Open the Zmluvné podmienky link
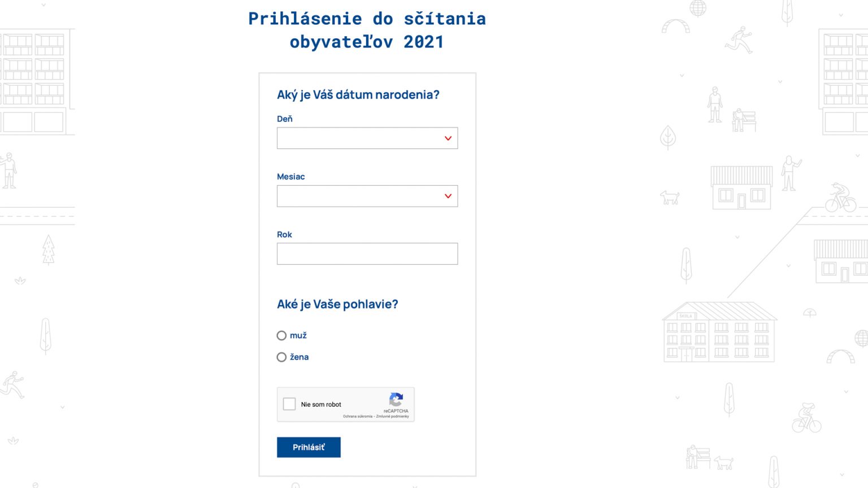The height and width of the screenshot is (488, 868). (x=393, y=416)
